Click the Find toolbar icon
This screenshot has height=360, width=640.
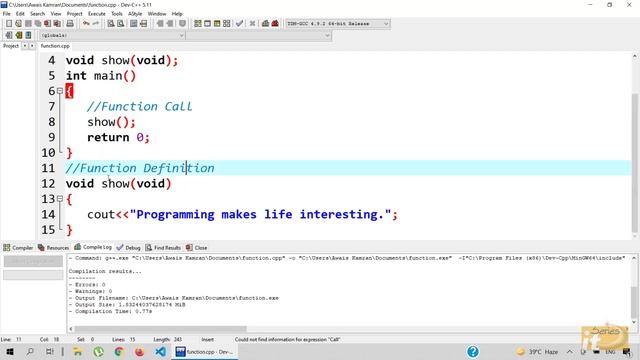[111, 24]
